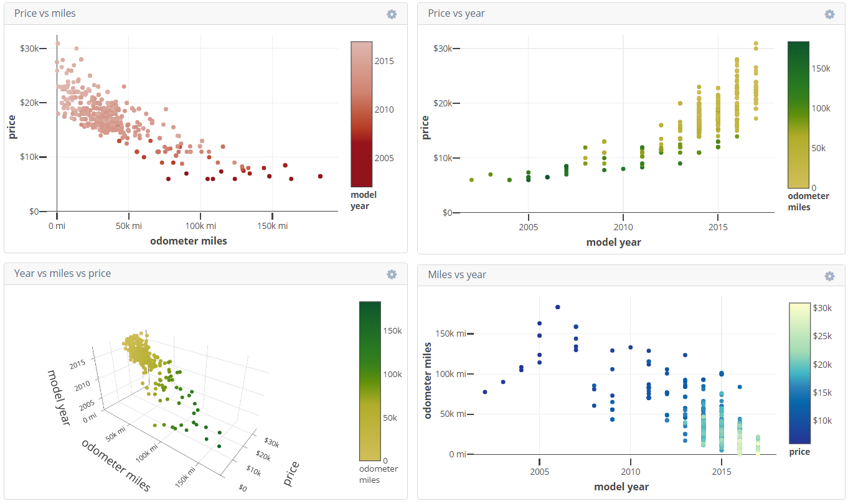Select the 2002 model year point in Price vs year
Screen dimensions: 848x504
[471, 180]
